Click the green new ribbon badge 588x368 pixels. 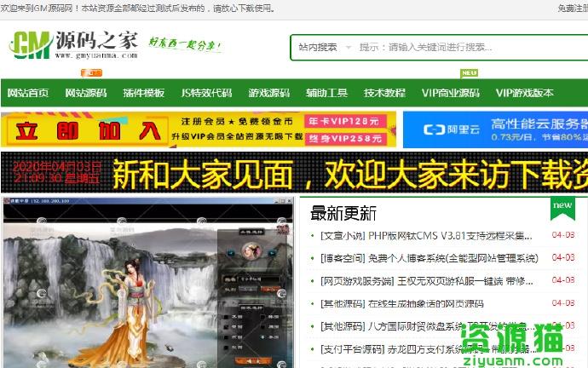[562, 209]
